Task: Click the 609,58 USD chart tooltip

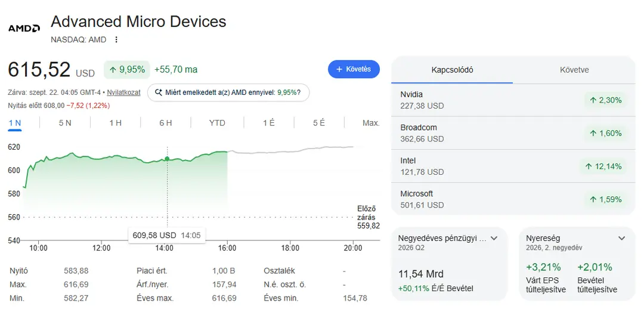Action: pos(167,236)
